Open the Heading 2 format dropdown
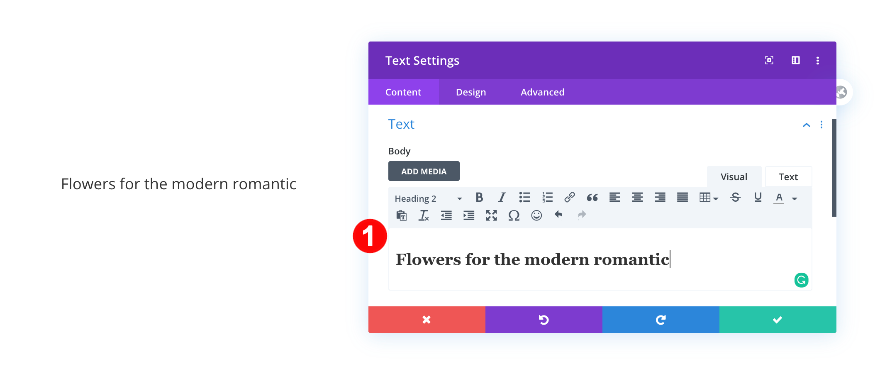Viewport: 880px width, 379px height. point(428,198)
